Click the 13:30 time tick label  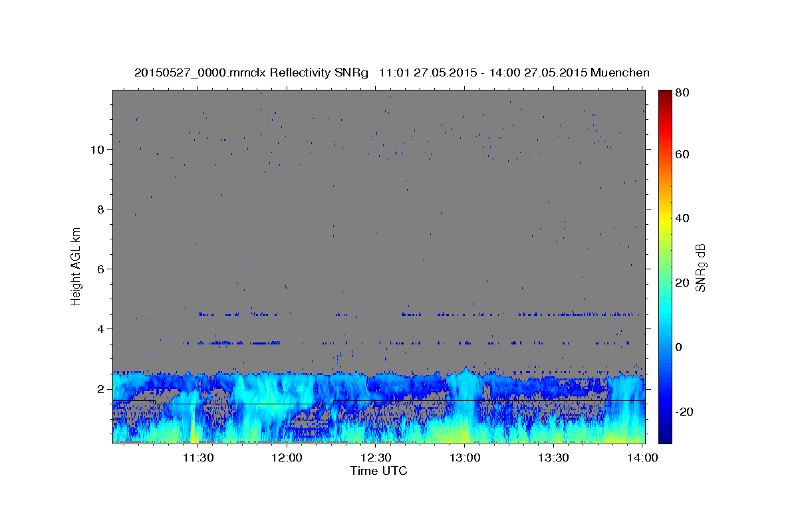pos(553,458)
